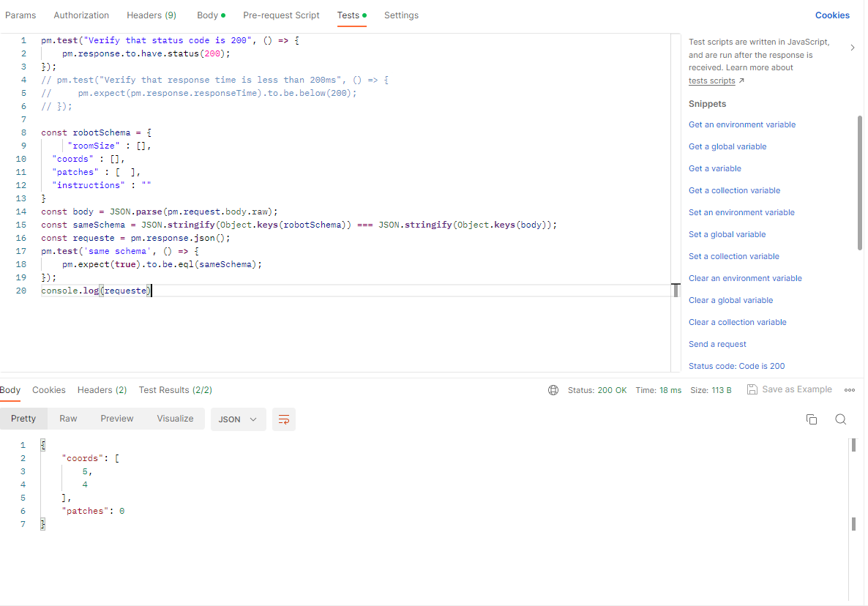
Task: Insert 'Send a request' snippet
Action: click(717, 344)
